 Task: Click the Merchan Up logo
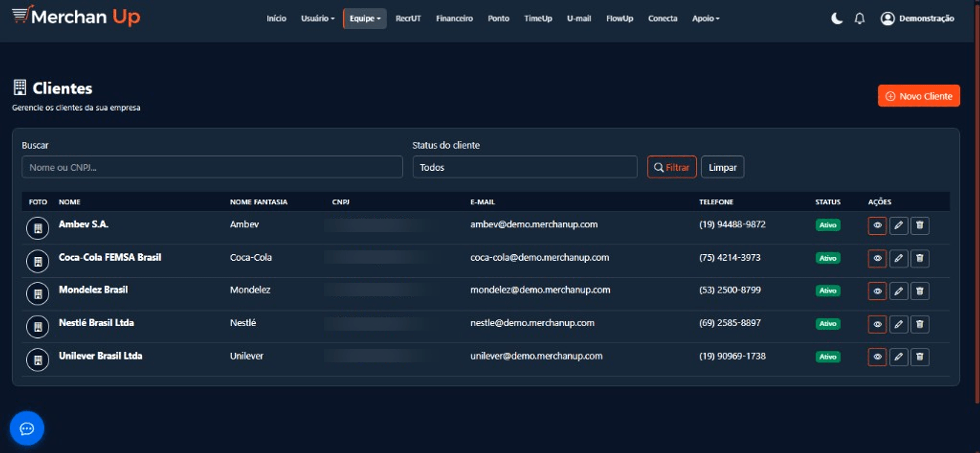coord(76,16)
